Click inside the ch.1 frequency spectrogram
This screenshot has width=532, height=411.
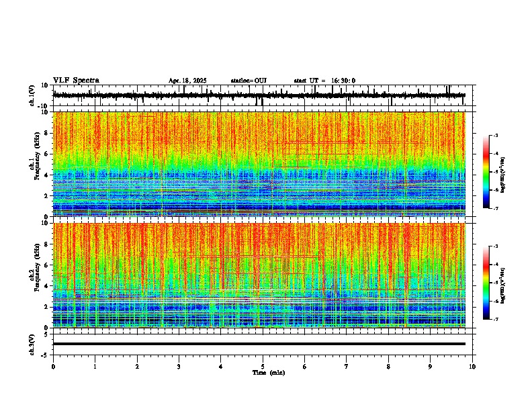259,164
